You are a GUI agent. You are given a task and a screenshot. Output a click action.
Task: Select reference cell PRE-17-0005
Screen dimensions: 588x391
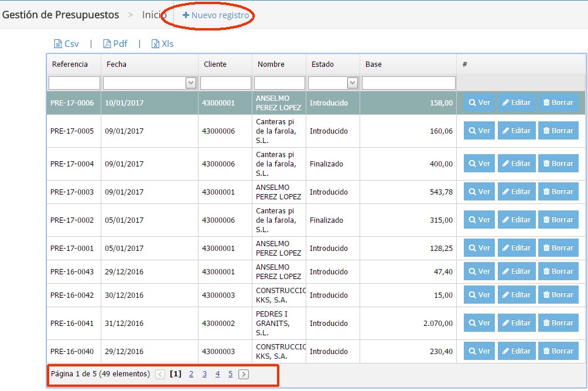pyautogui.click(x=72, y=131)
